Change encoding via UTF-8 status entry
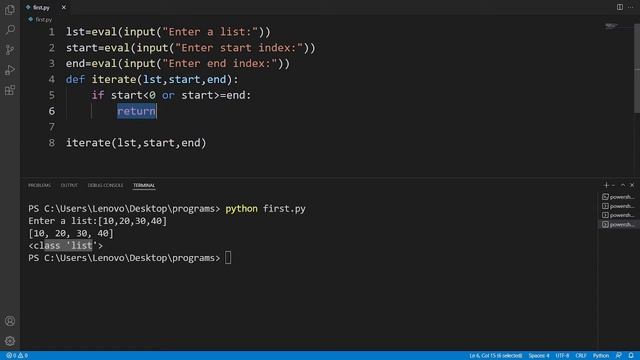 coord(562,356)
